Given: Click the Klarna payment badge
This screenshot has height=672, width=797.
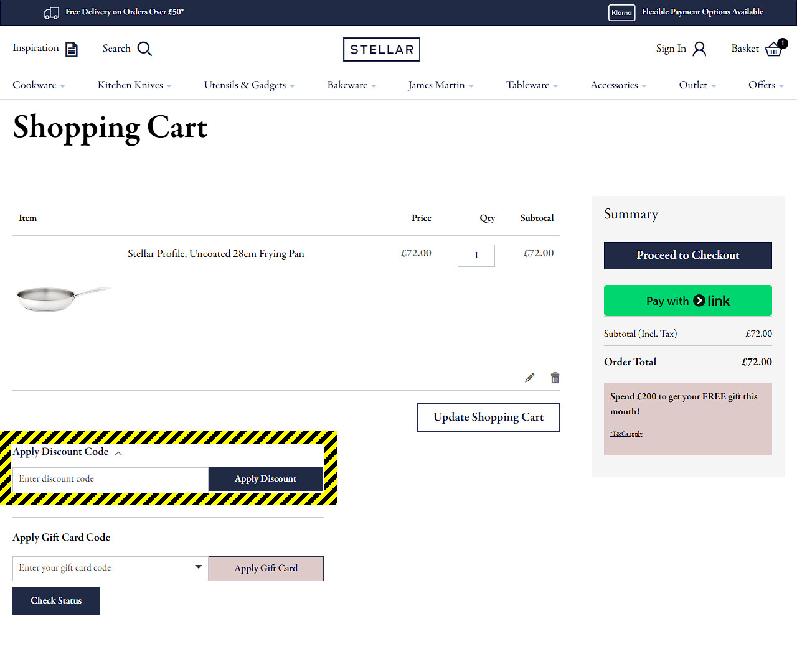Looking at the screenshot, I should [x=621, y=12].
